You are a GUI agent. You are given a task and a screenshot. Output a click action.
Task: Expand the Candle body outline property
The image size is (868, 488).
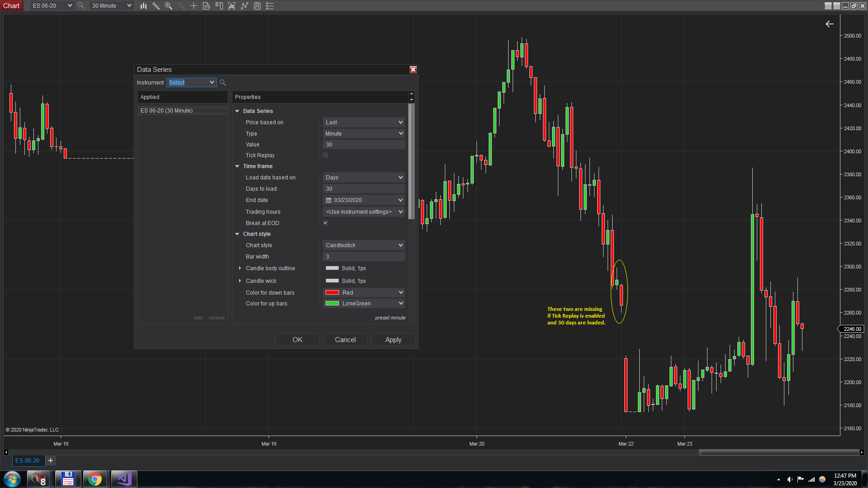(240, 268)
